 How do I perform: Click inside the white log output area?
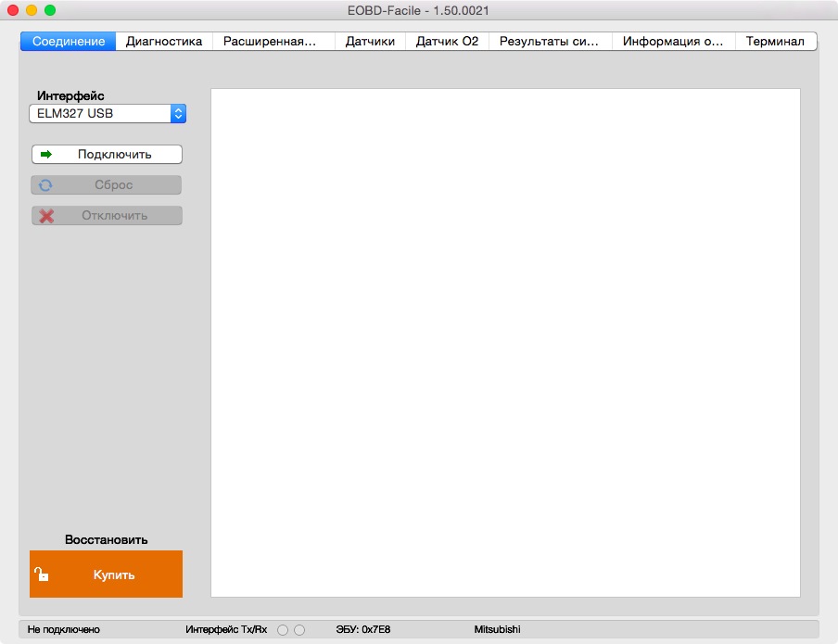[505, 343]
